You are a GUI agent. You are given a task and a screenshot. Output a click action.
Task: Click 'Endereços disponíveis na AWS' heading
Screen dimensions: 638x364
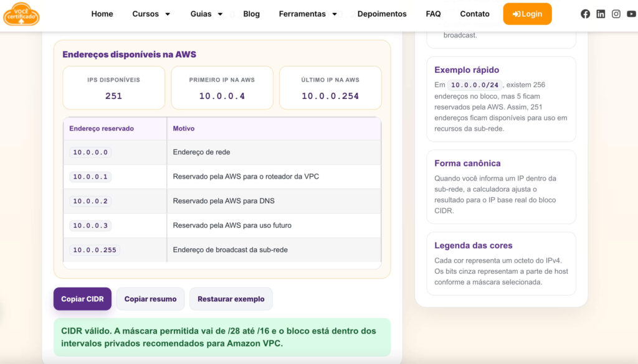pos(129,54)
